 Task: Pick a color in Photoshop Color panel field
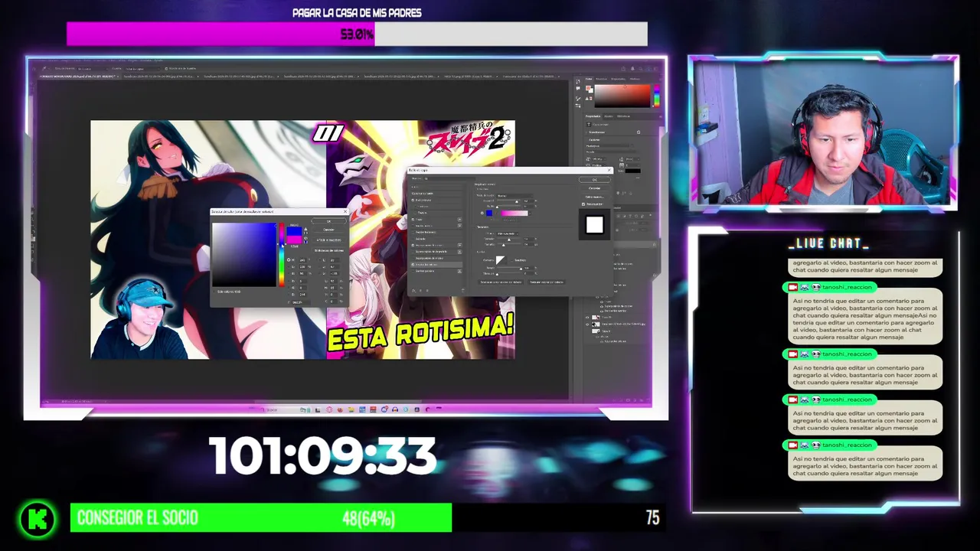pos(622,94)
